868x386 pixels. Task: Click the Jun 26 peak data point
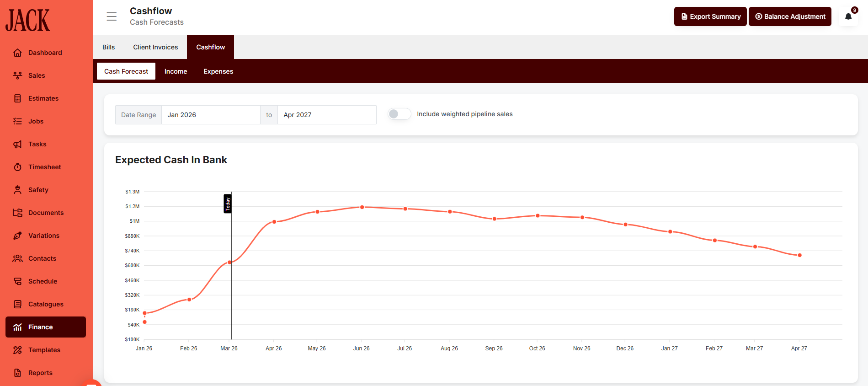pyautogui.click(x=362, y=207)
